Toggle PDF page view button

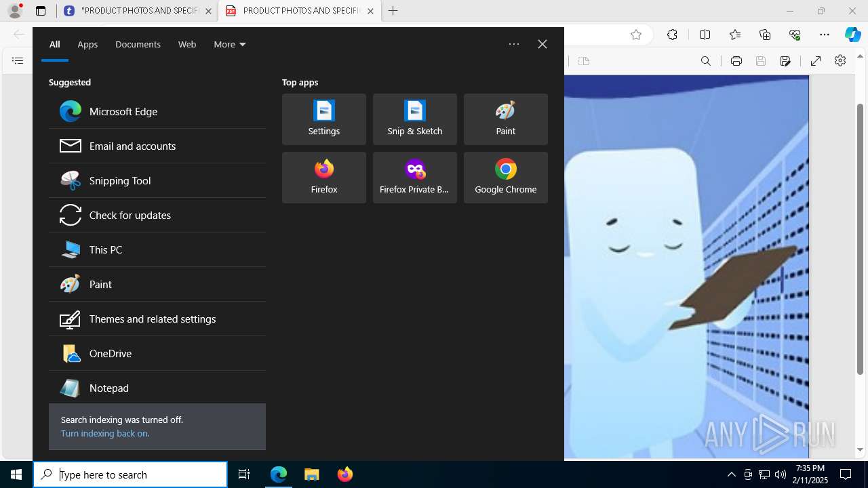pos(584,61)
